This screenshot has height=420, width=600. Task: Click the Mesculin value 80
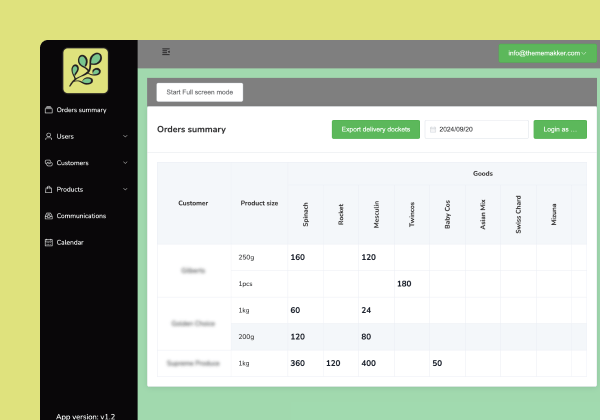point(366,337)
